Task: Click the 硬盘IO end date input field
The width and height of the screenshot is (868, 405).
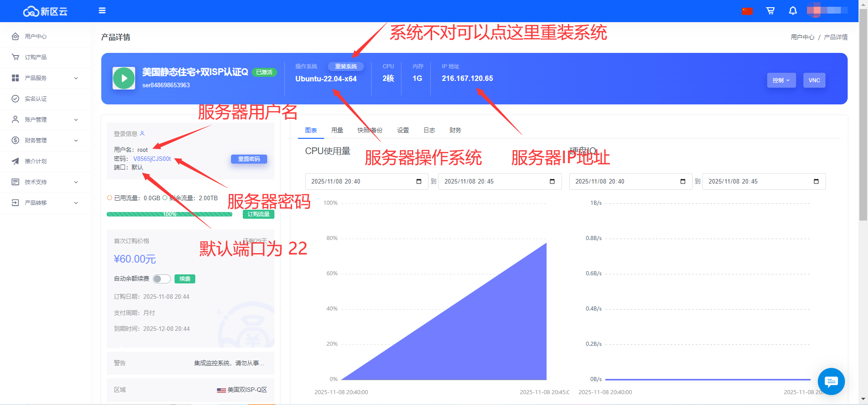Action: [x=759, y=181]
